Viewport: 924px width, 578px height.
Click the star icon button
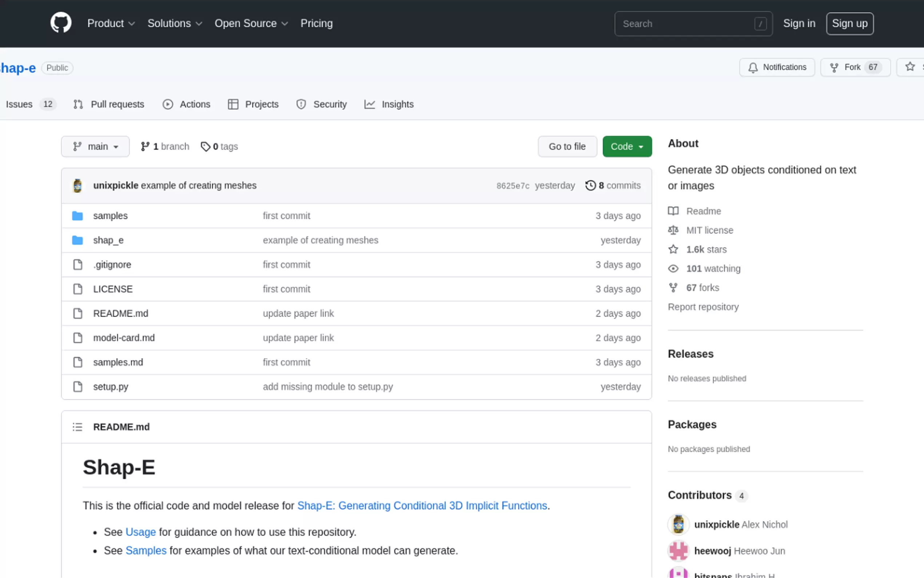[x=910, y=67]
